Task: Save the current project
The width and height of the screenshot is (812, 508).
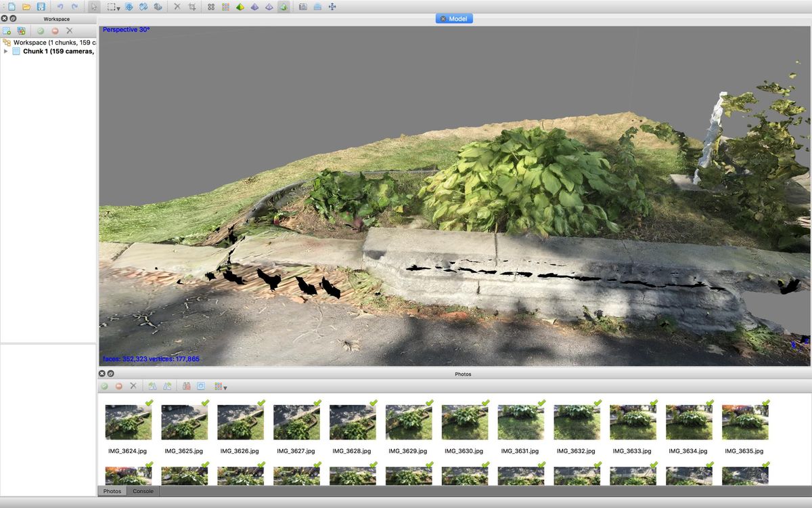Action: coord(41,6)
